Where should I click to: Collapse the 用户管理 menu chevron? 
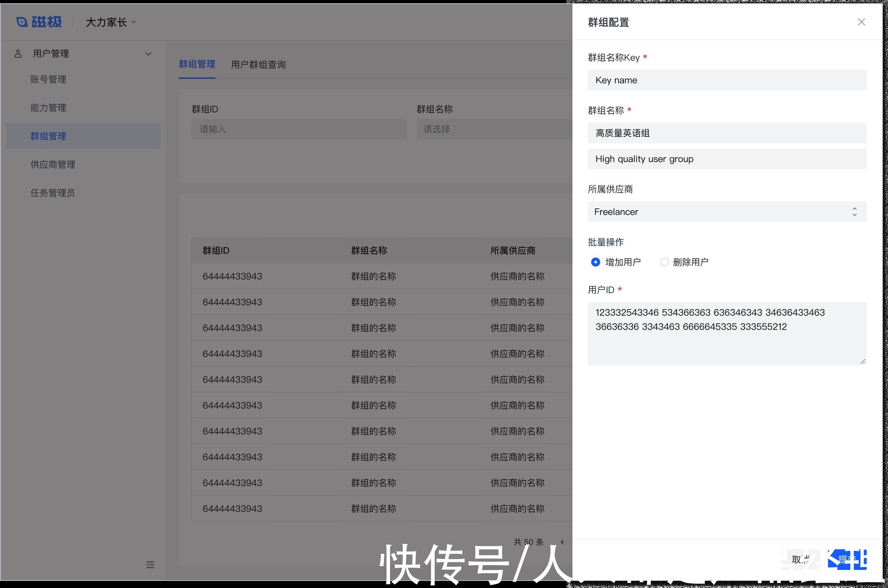[x=148, y=54]
